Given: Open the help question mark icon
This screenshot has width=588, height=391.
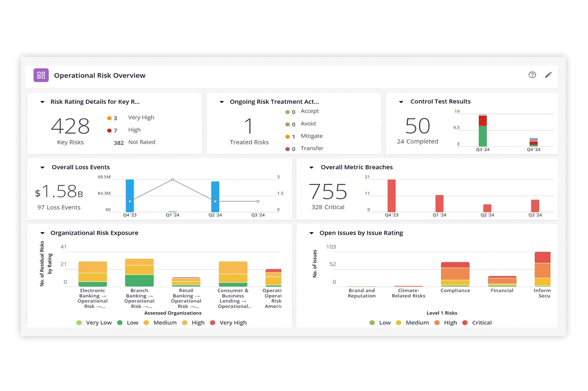Looking at the screenshot, I should [x=532, y=75].
